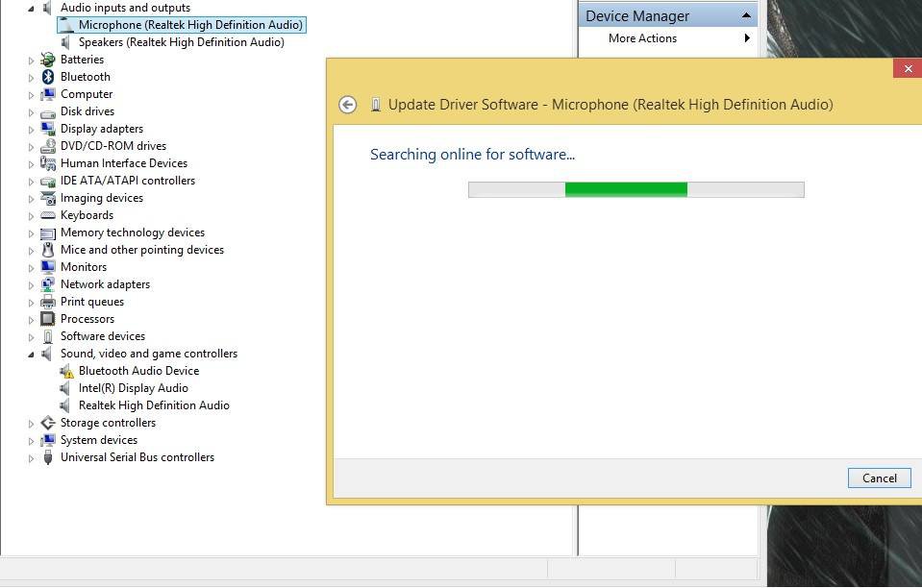The image size is (922, 588).
Task: Click the Sound, video and game controllers icon
Action: point(48,354)
